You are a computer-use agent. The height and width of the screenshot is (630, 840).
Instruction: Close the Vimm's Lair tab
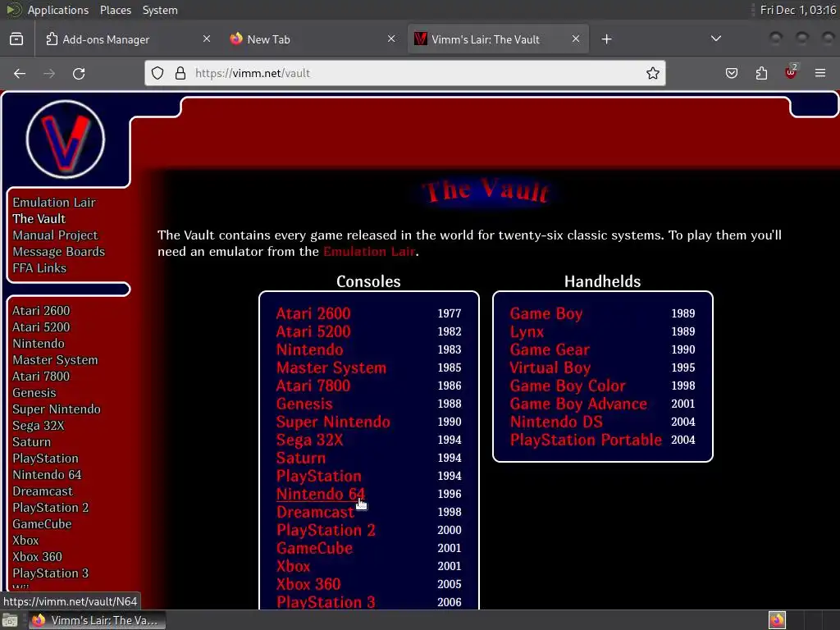pyautogui.click(x=576, y=39)
